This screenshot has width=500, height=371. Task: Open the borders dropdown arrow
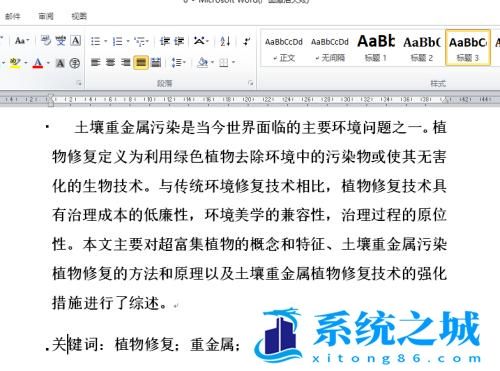pyautogui.click(x=233, y=62)
